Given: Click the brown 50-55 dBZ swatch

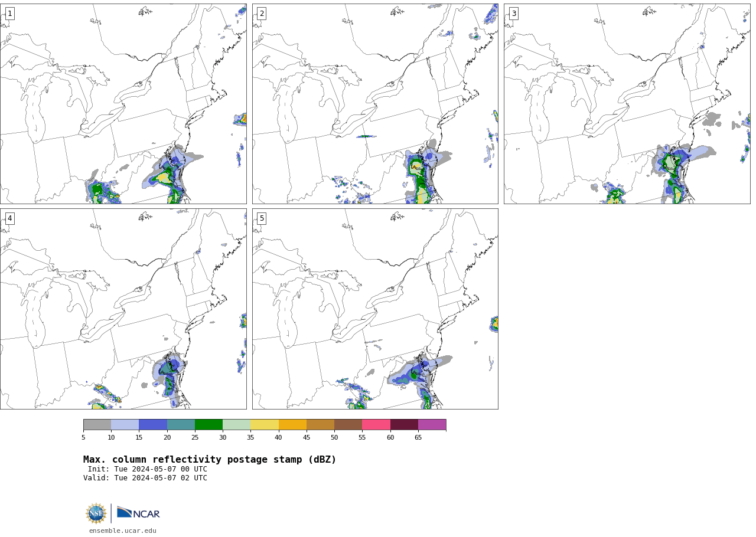Looking at the screenshot, I should (348, 425).
